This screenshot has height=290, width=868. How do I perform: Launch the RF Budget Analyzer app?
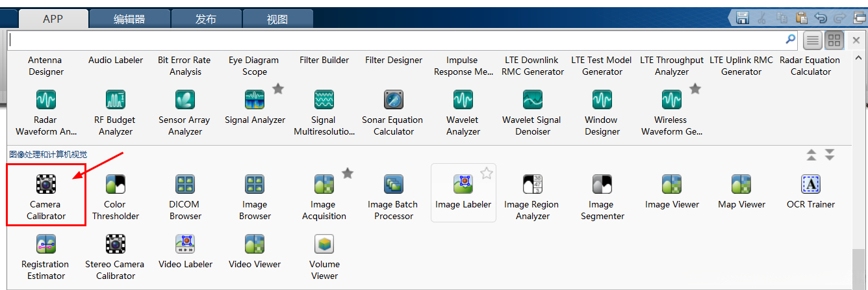116,112
